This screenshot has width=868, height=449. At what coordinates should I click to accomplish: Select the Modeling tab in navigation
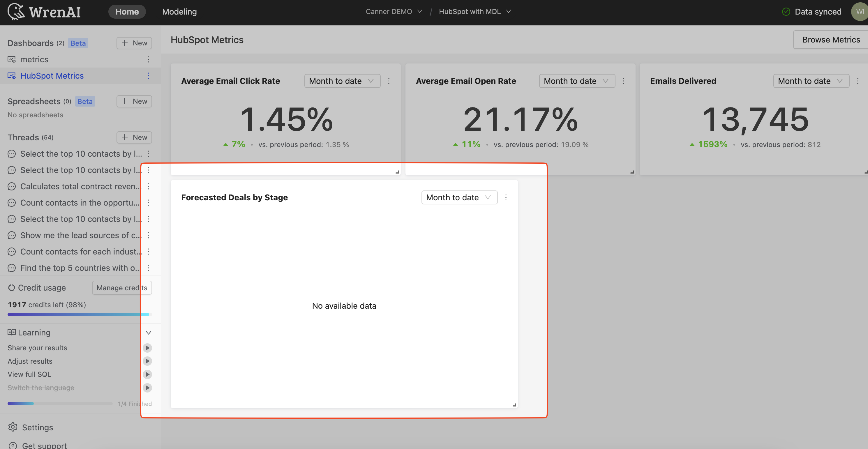(179, 11)
